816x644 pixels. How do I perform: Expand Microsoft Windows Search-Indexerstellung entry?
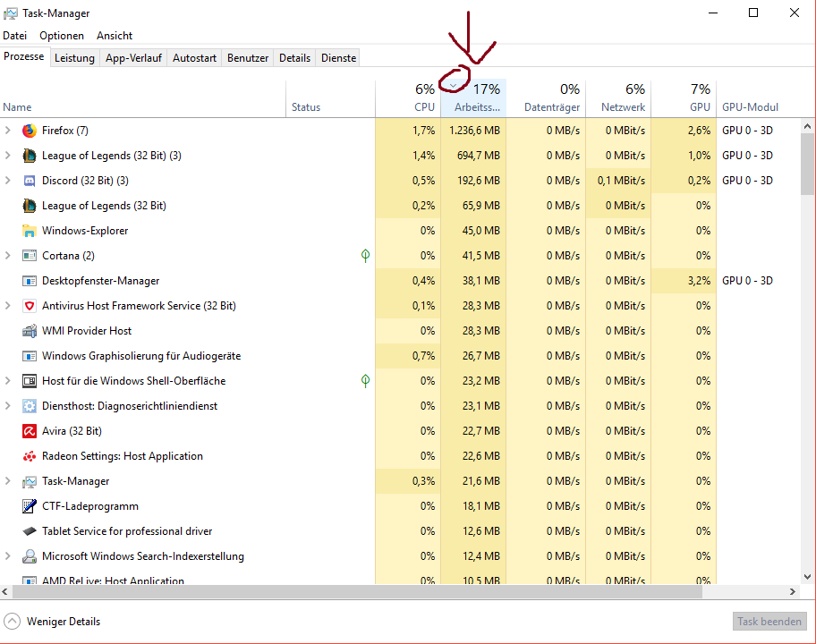click(x=8, y=556)
